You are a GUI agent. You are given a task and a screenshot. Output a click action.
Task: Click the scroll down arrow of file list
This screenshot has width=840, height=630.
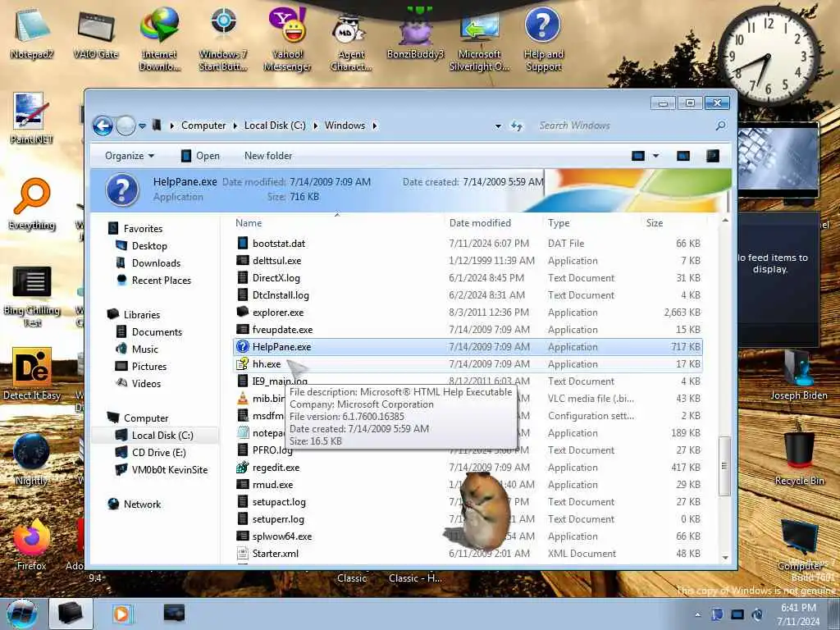[725, 557]
